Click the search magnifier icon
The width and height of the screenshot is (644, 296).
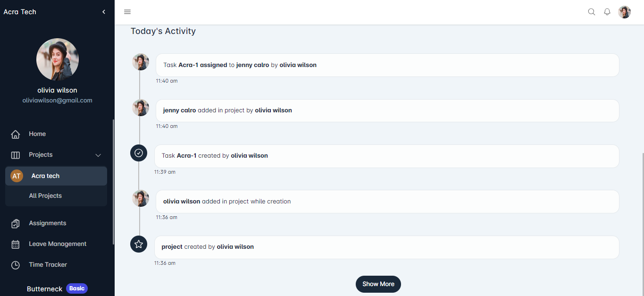coord(591,12)
